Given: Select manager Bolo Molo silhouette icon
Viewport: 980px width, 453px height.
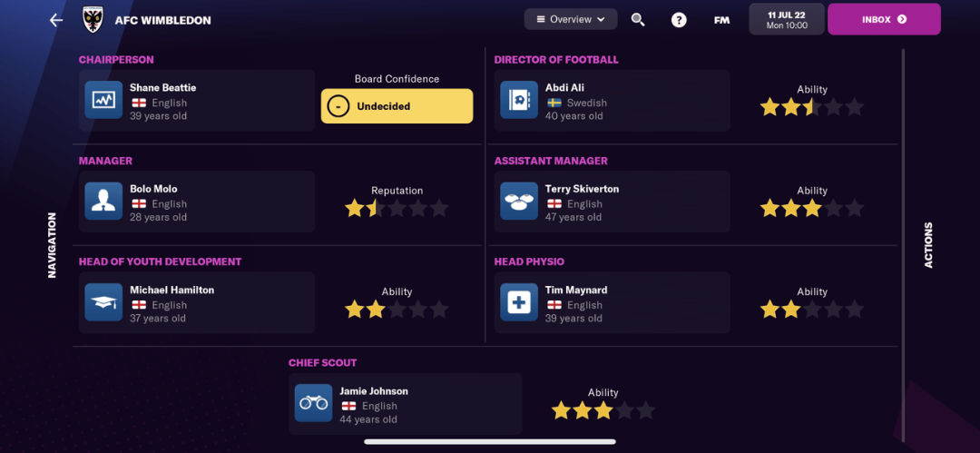Looking at the screenshot, I should [103, 201].
